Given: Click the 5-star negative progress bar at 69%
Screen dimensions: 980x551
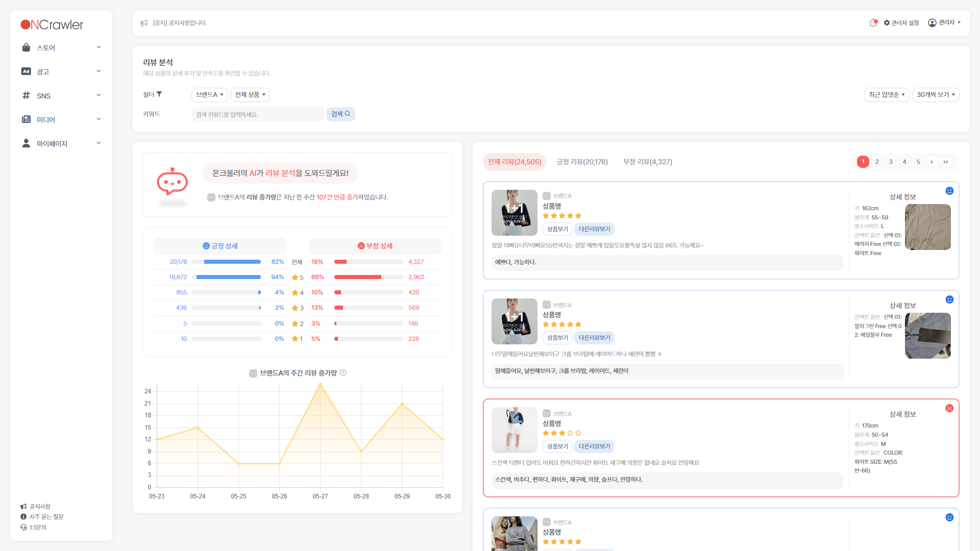Looking at the screenshot, I should (369, 277).
